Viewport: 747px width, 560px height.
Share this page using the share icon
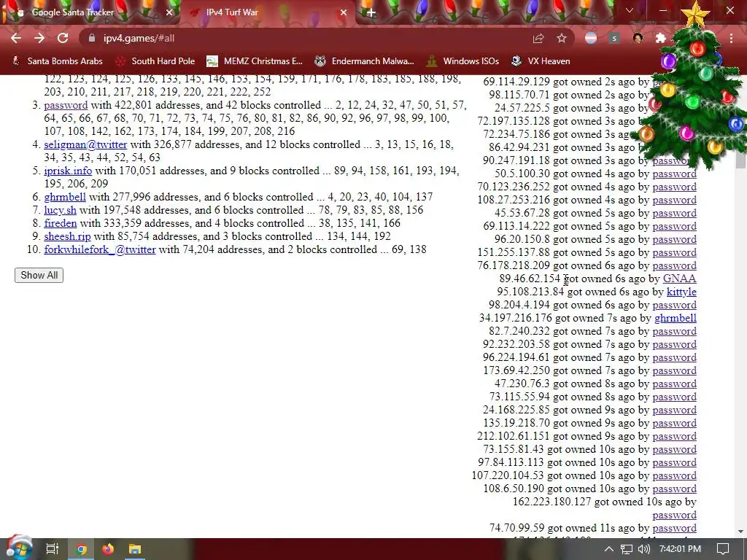[x=538, y=38]
